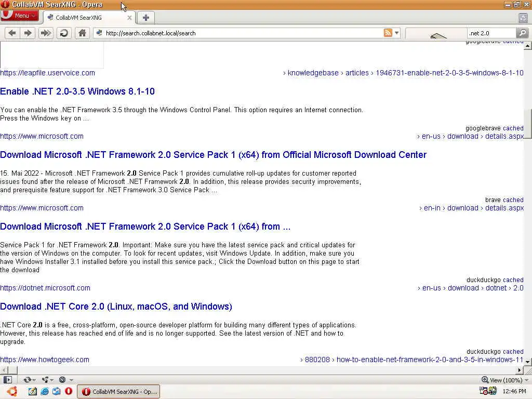Click the 12:46 PM clock
532x399 pixels.
[514, 391]
